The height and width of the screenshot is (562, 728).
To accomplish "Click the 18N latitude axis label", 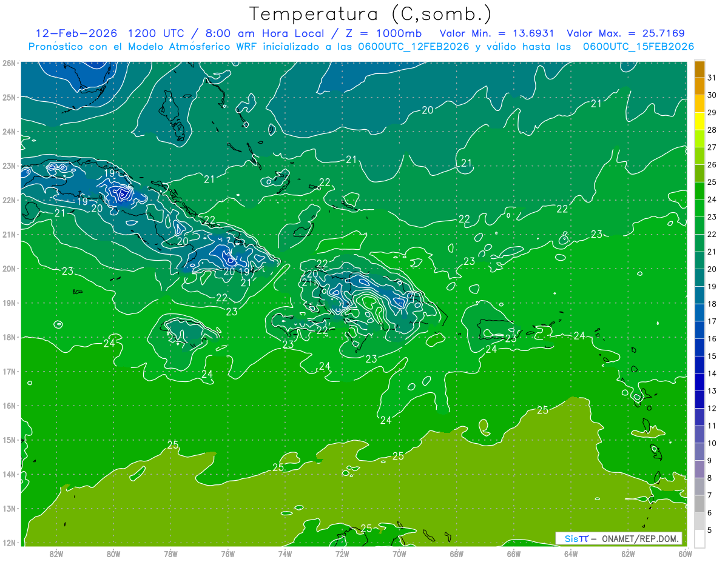I will coord(9,337).
